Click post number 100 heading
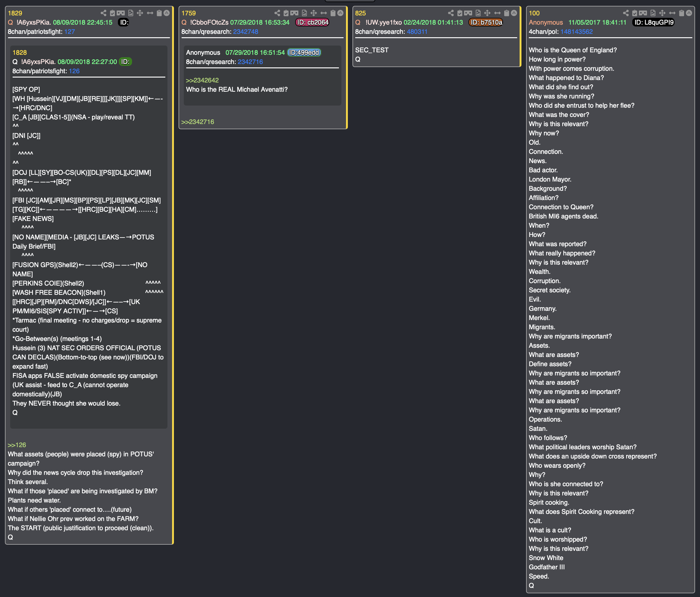 pos(534,13)
